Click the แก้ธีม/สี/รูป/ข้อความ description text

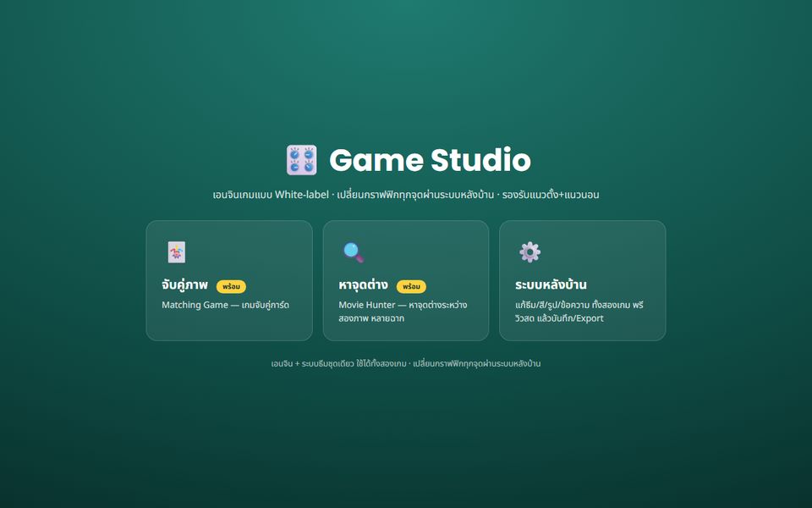[x=579, y=312]
